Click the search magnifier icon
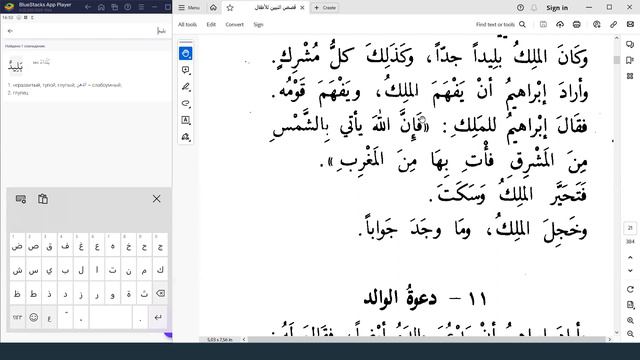 pyautogui.click(x=522, y=24)
